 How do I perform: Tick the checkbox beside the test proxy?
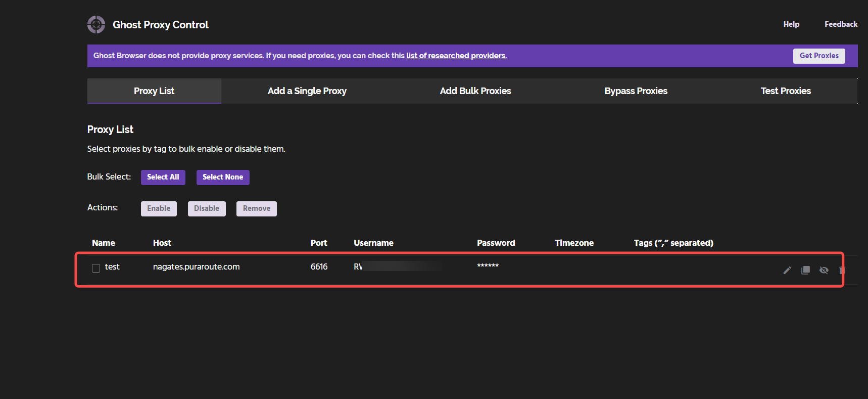[x=96, y=268]
